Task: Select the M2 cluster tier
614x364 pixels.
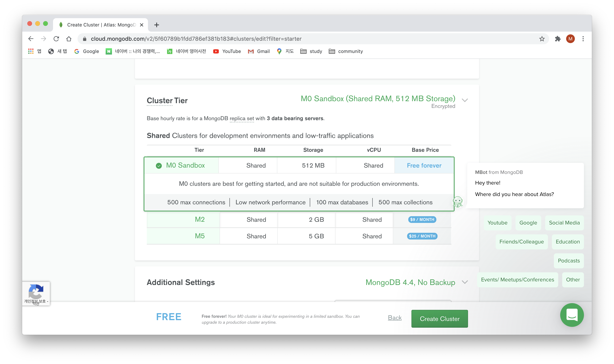Action: 200,220
